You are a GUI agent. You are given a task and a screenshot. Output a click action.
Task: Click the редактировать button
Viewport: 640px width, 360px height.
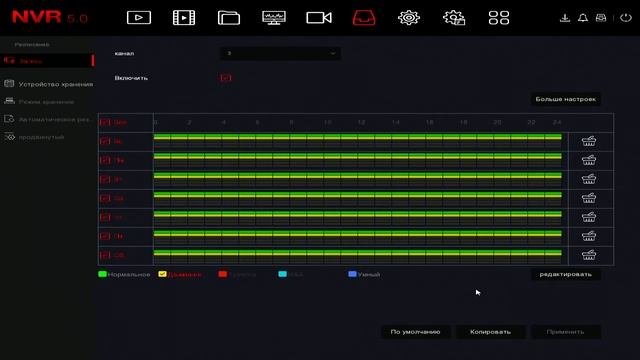[565, 274]
